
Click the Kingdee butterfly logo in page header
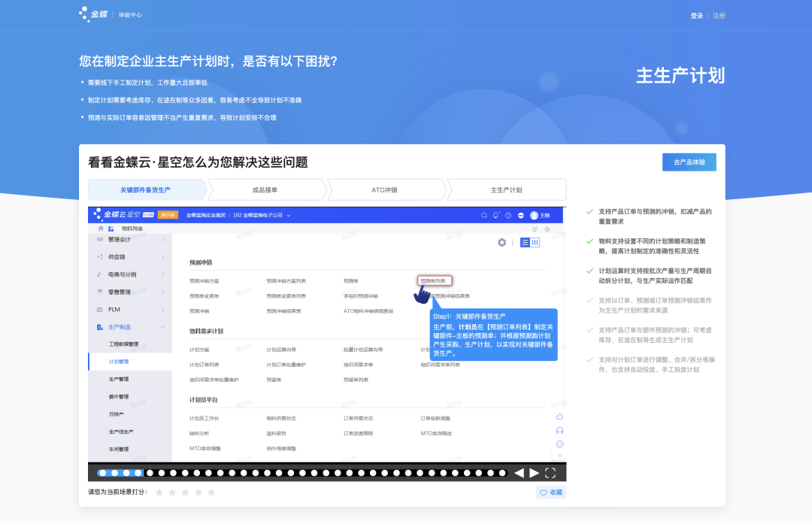[x=93, y=14]
